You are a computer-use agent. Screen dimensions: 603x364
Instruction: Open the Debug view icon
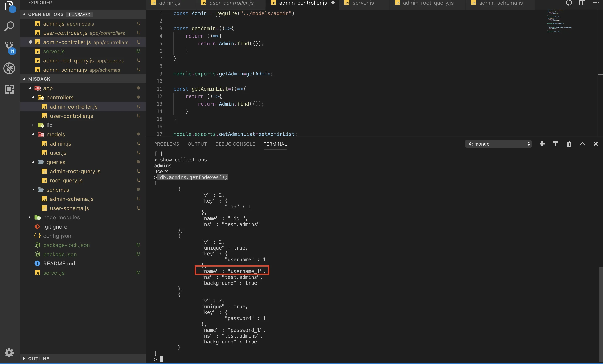pos(9,68)
